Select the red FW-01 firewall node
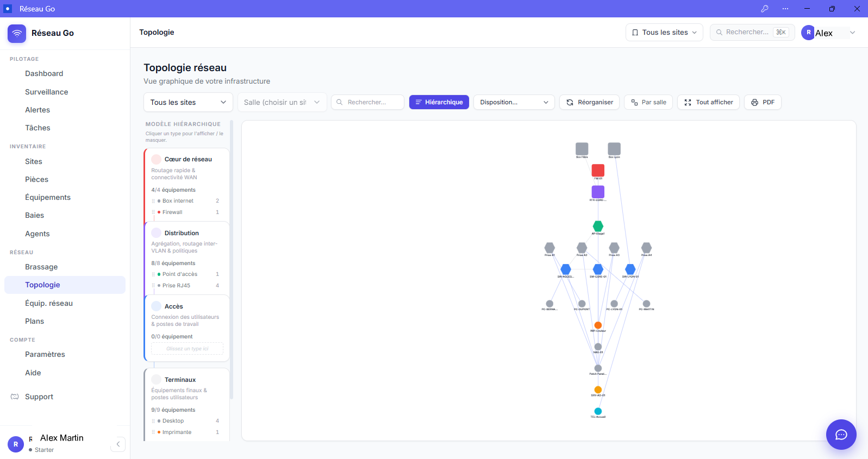Image resolution: width=868 pixels, height=459 pixels. pyautogui.click(x=598, y=170)
